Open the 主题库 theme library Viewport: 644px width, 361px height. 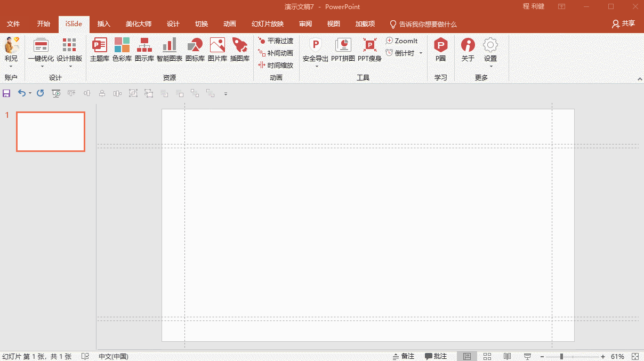[x=99, y=50]
